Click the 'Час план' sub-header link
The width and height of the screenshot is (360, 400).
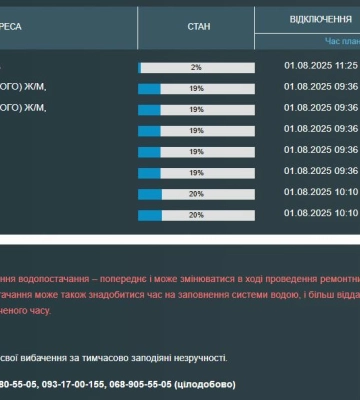click(342, 41)
